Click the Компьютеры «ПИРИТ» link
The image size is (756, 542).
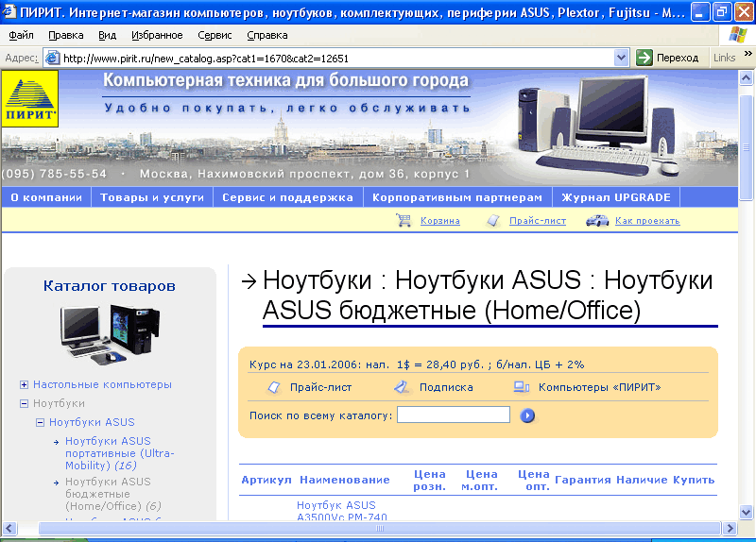tap(599, 387)
